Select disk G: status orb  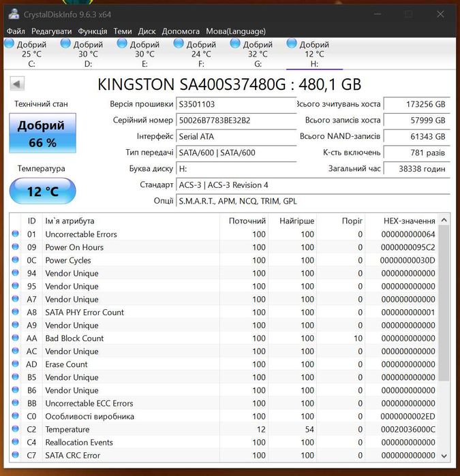click(235, 44)
